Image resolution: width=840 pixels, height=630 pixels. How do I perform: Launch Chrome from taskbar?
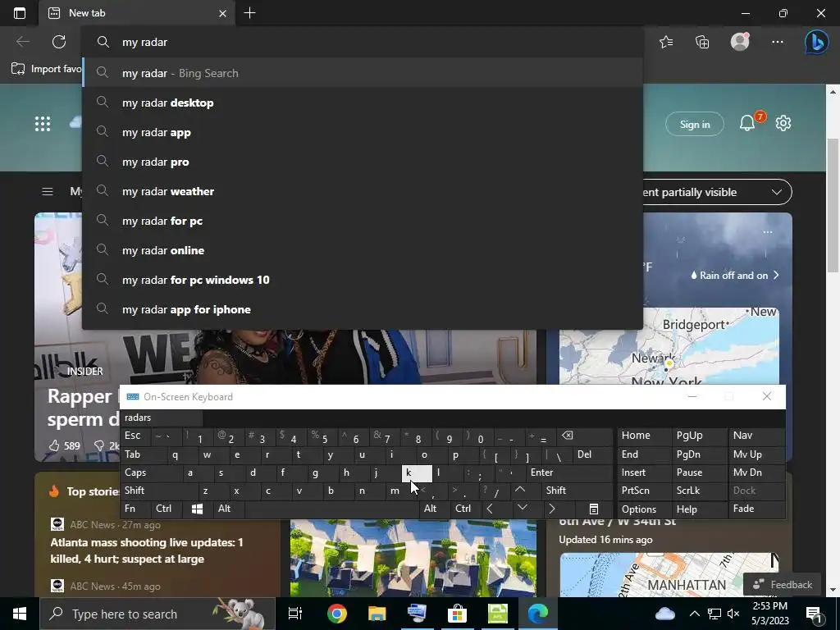click(x=336, y=614)
